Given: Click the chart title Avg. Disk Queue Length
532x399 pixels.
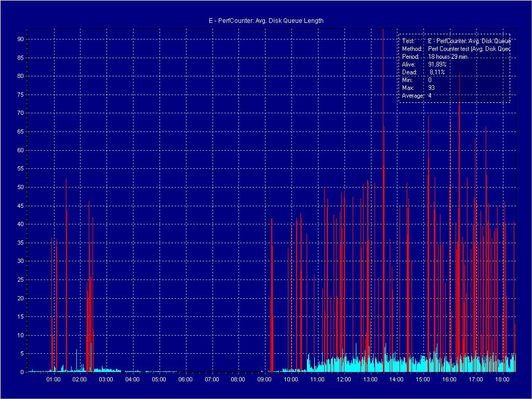Looking at the screenshot, I should (x=265, y=21).
